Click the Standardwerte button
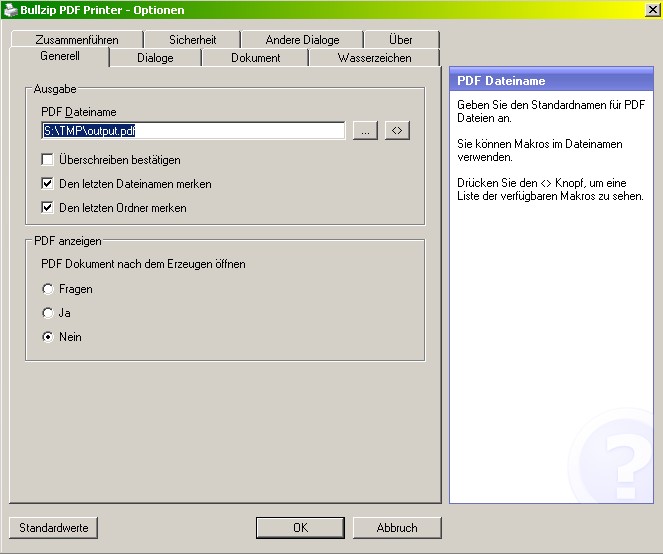Image resolution: width=663 pixels, height=554 pixels. [x=54, y=528]
